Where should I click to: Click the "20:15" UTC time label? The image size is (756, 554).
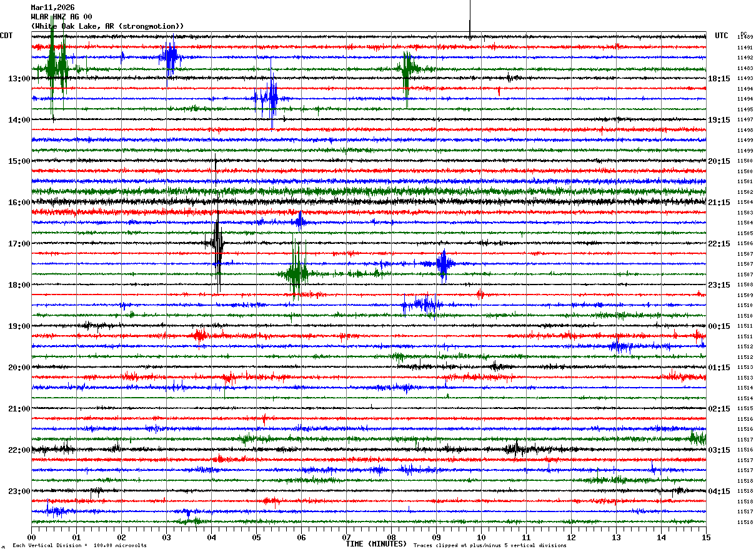[719, 161]
